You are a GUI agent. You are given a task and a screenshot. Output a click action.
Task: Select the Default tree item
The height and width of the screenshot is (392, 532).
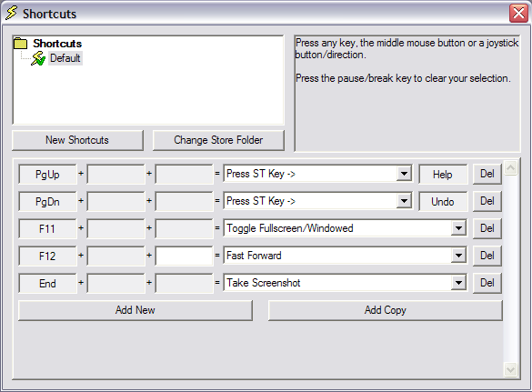(x=65, y=58)
